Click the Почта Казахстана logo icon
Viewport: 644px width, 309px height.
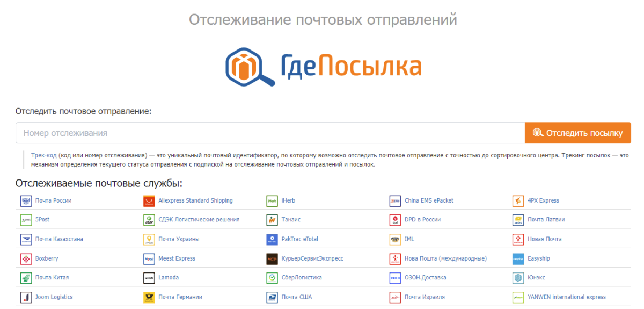tap(26, 239)
